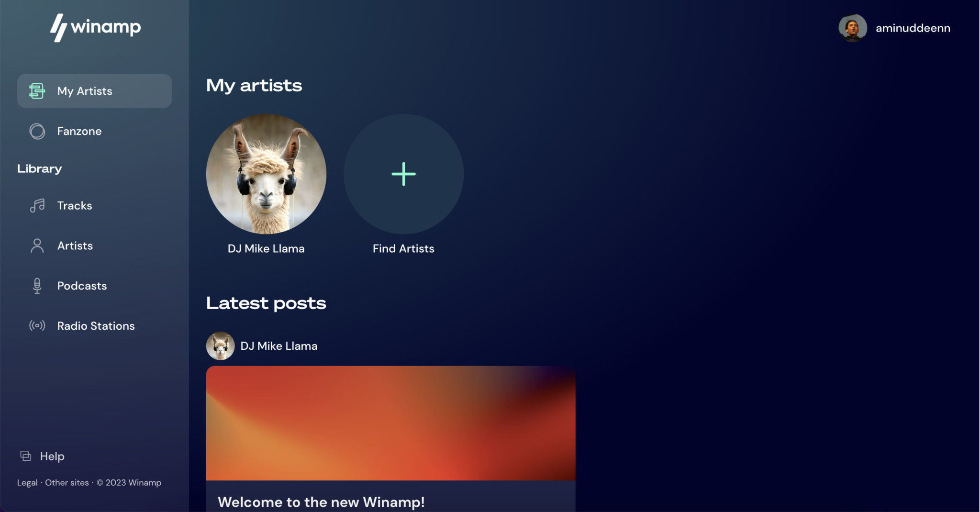
Task: Click the Podcasts microphone icon
Action: 37,286
